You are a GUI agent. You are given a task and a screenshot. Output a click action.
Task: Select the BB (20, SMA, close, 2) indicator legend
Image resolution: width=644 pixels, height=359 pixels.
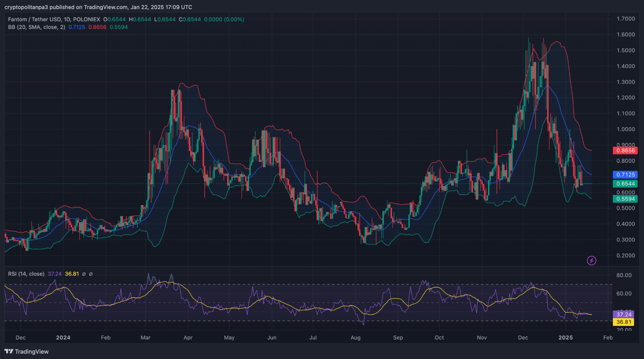coord(37,27)
